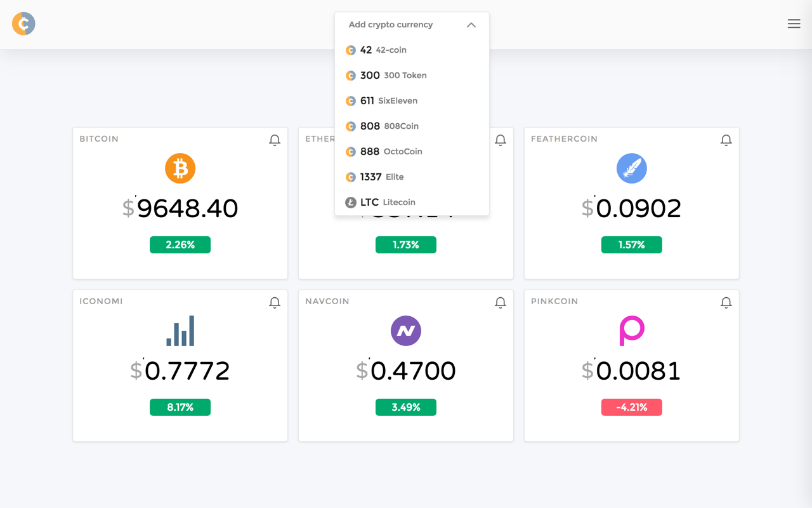The width and height of the screenshot is (812, 508).
Task: Click the pink Pinkcoin logo
Action: coord(632,331)
